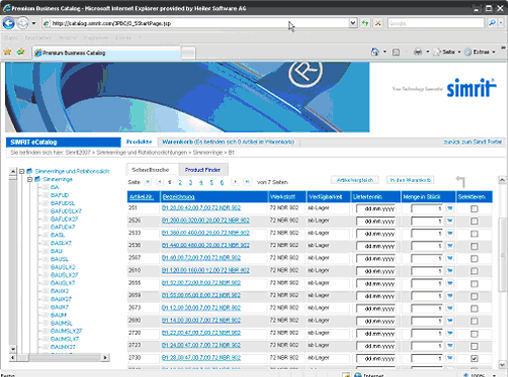Click the Add to Favorites star-plus icon
The image size is (508, 377).
(21, 52)
